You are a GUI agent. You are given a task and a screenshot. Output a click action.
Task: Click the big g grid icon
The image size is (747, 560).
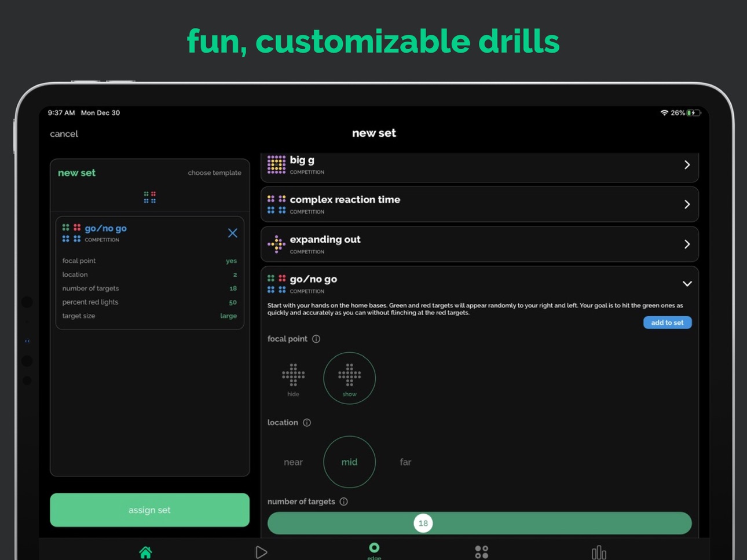(x=276, y=164)
